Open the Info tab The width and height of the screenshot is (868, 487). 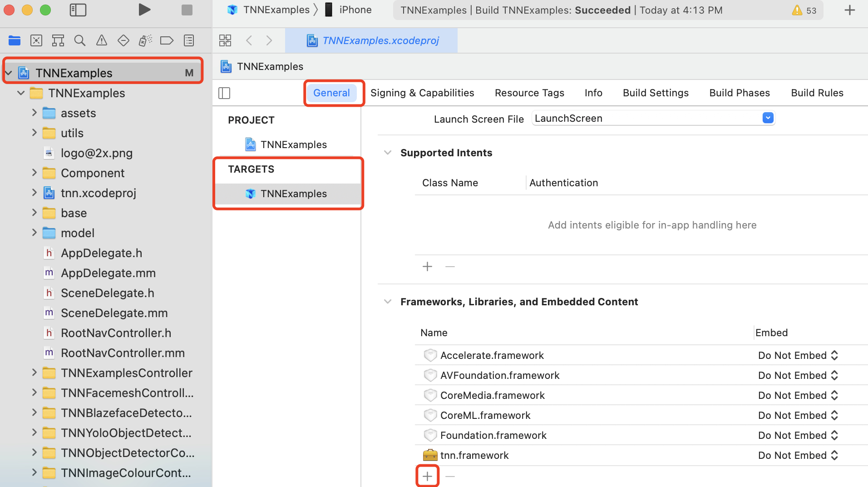tap(593, 93)
